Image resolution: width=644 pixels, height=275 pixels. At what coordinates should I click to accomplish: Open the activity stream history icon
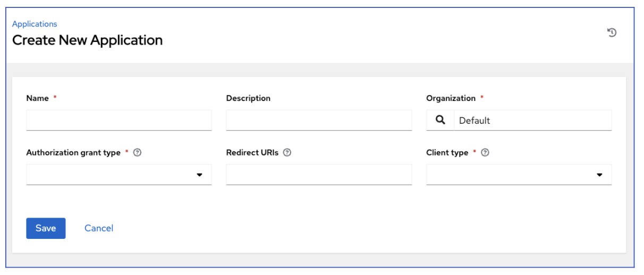click(x=612, y=33)
